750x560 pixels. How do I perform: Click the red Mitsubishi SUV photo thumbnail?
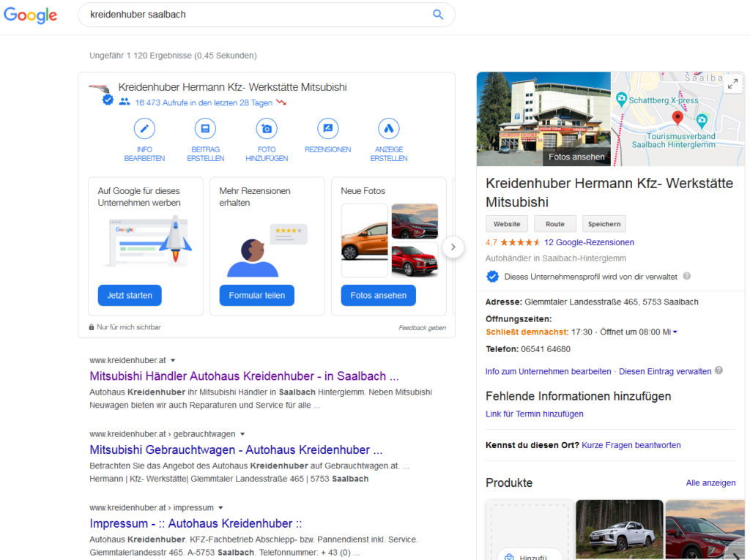tap(415, 260)
